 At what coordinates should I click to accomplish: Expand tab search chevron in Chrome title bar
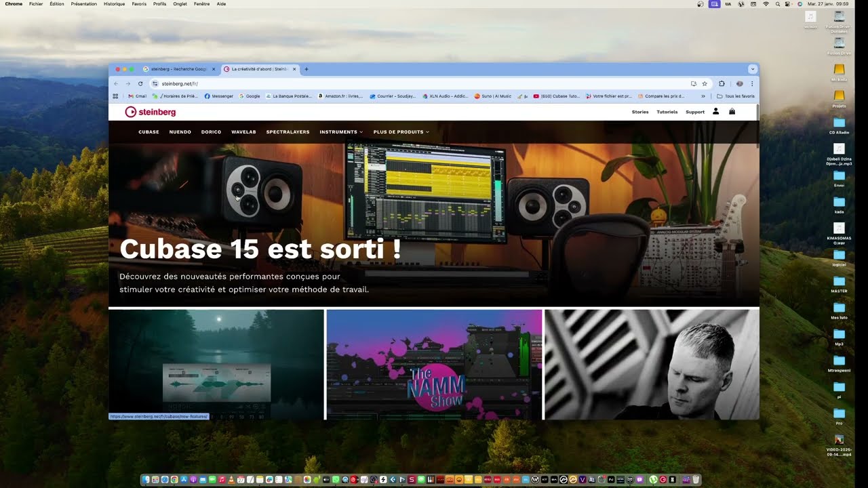point(752,69)
